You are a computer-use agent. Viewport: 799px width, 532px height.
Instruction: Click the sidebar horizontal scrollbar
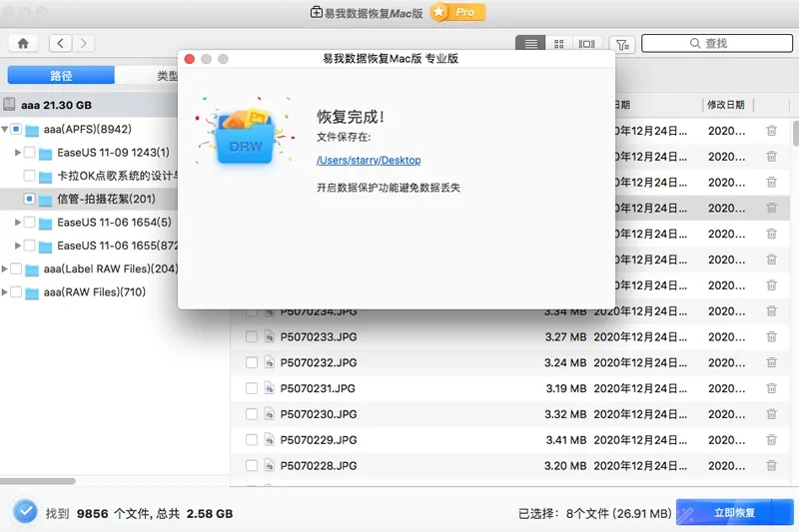tap(38, 481)
